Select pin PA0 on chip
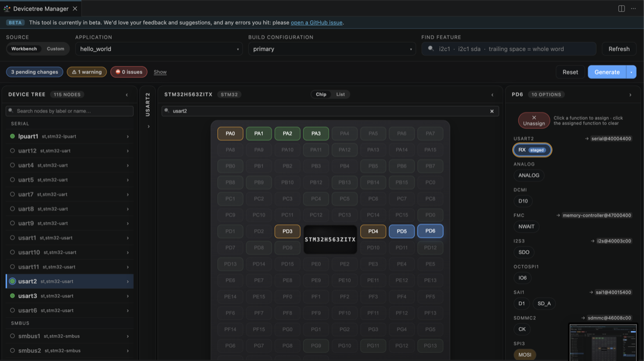644x361 pixels. [x=230, y=134]
